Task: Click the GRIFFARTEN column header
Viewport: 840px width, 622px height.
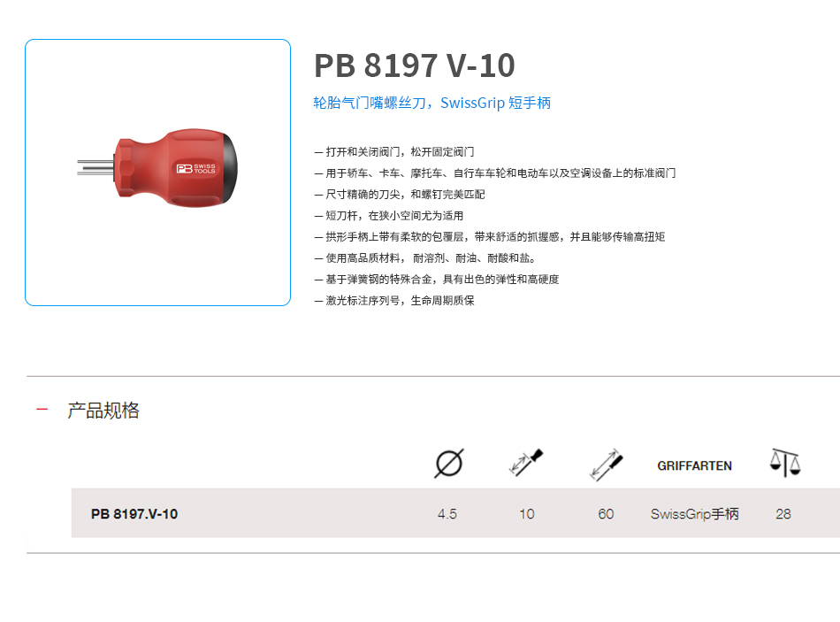Action: coord(694,465)
